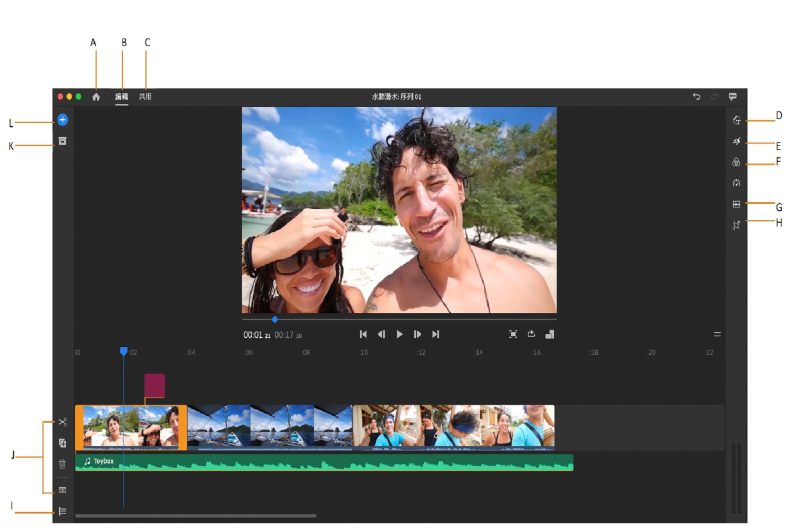The width and height of the screenshot is (793, 532).
Task: Click the redo arrow icon
Action: (x=714, y=96)
